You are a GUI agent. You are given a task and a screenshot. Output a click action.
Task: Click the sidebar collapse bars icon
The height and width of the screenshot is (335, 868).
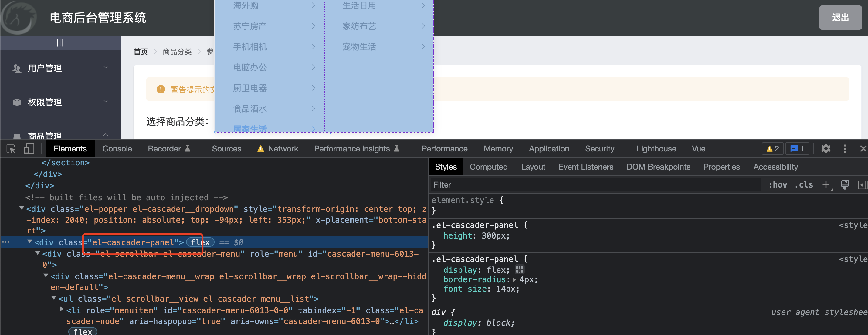pos(60,43)
